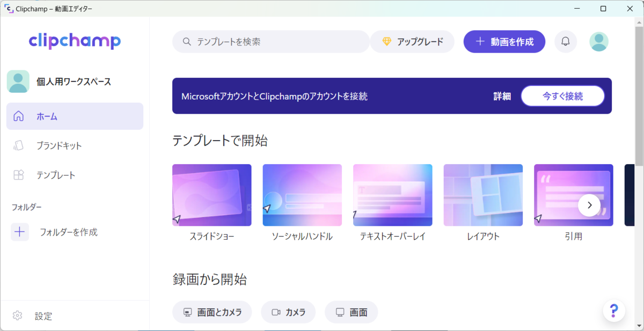Open the user profile avatar at top right
The width and height of the screenshot is (644, 331).
coord(599,41)
